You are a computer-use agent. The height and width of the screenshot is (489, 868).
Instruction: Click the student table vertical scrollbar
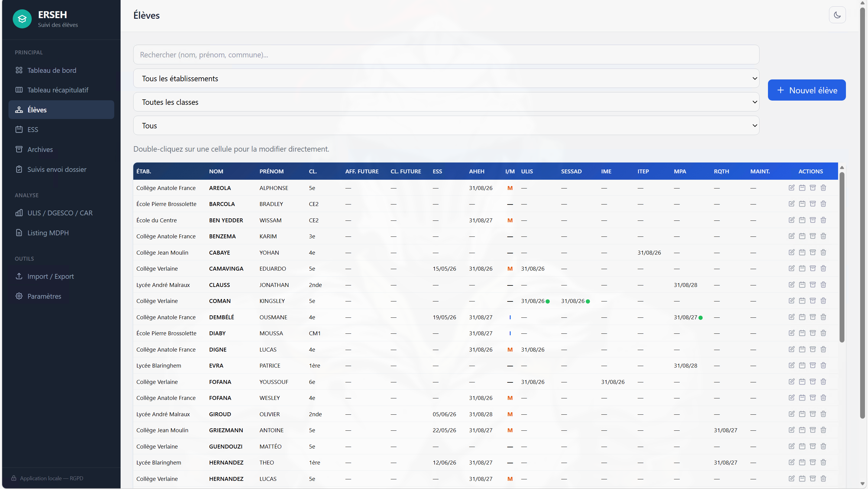[842, 258]
